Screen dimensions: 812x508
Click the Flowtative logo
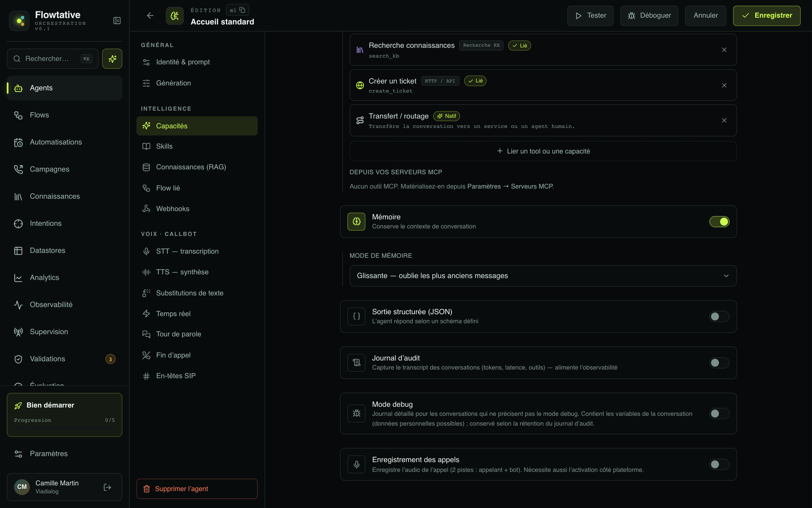[x=19, y=20]
